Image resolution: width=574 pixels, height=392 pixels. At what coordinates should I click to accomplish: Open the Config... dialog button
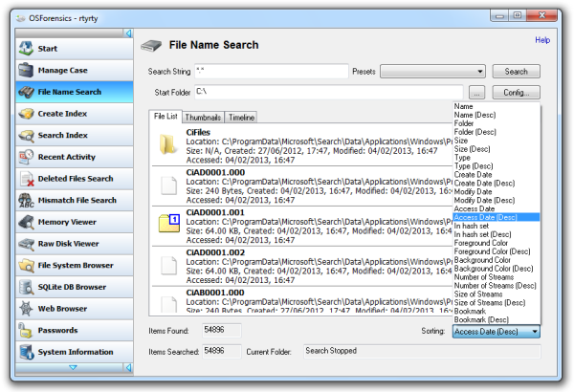point(517,93)
